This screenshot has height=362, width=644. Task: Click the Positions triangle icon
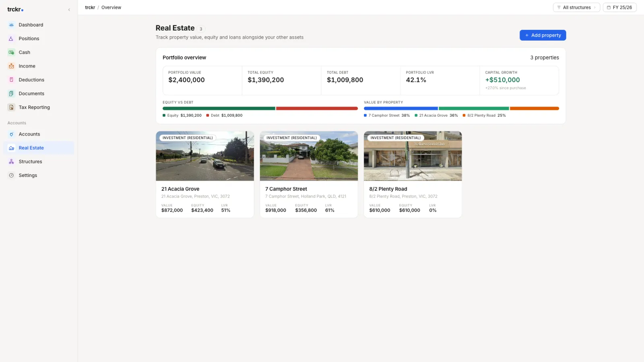click(x=11, y=39)
